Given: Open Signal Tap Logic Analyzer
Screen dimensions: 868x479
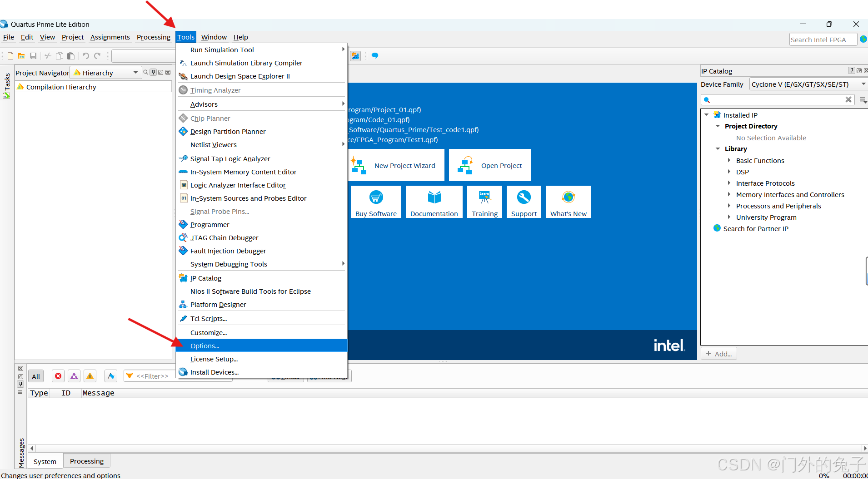Looking at the screenshot, I should [262, 159].
